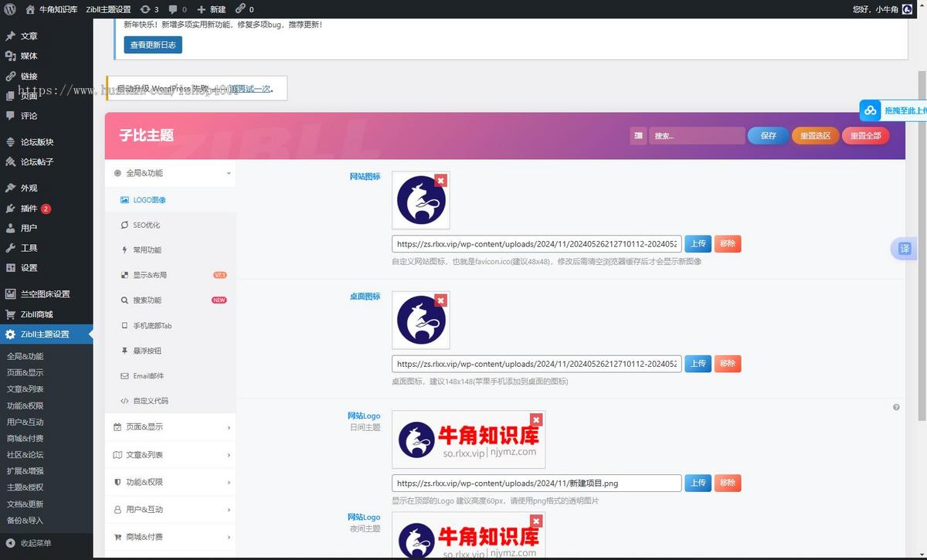Expand the 用户&互动 panel section
This screenshot has height=560, width=927.
point(171,510)
